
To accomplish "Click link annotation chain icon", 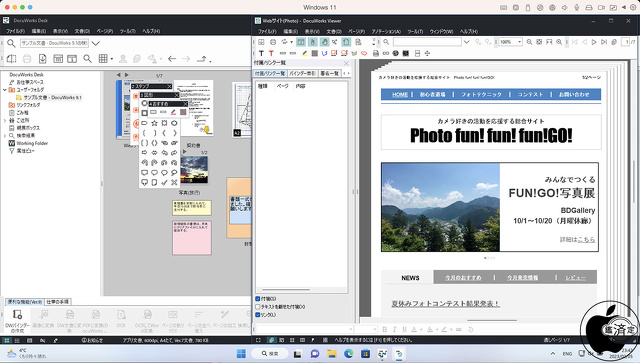I will click(x=386, y=53).
